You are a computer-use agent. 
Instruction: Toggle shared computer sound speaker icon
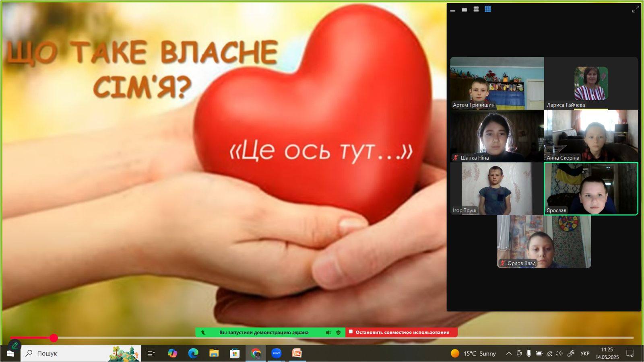click(x=328, y=332)
